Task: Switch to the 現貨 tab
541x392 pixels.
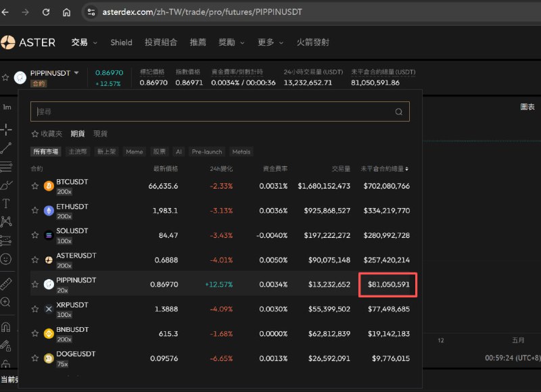Action: (x=99, y=133)
